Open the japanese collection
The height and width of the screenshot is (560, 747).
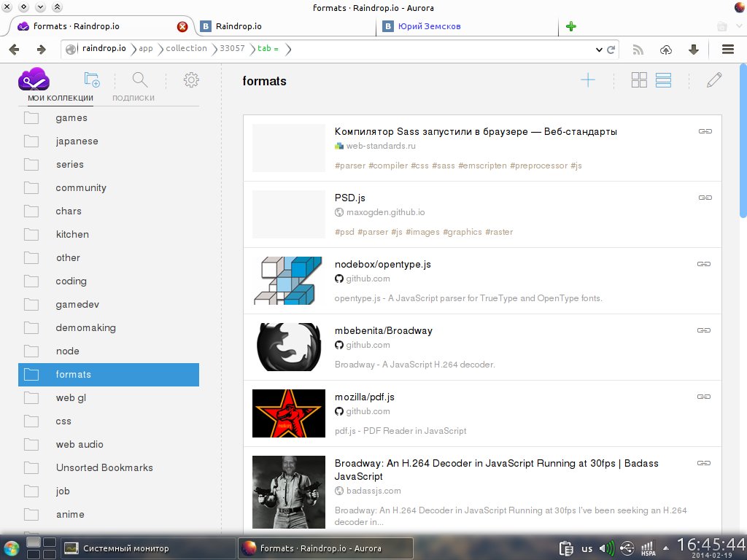(x=109, y=141)
